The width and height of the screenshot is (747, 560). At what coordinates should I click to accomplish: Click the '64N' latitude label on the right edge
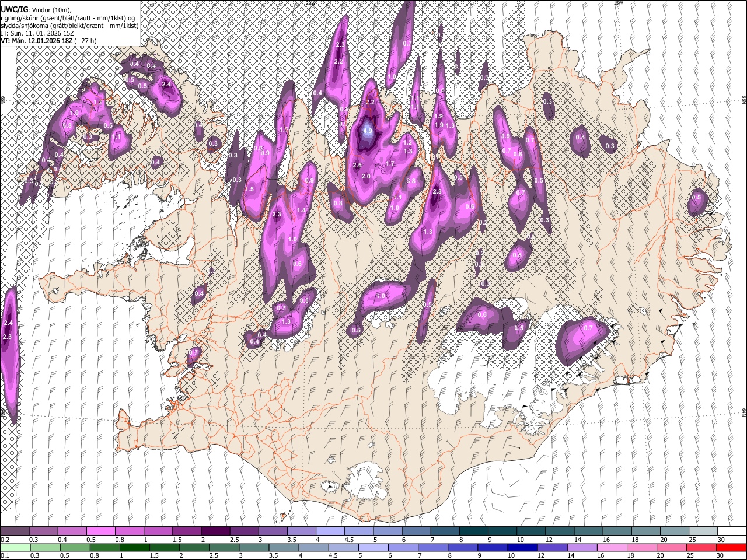(x=744, y=412)
